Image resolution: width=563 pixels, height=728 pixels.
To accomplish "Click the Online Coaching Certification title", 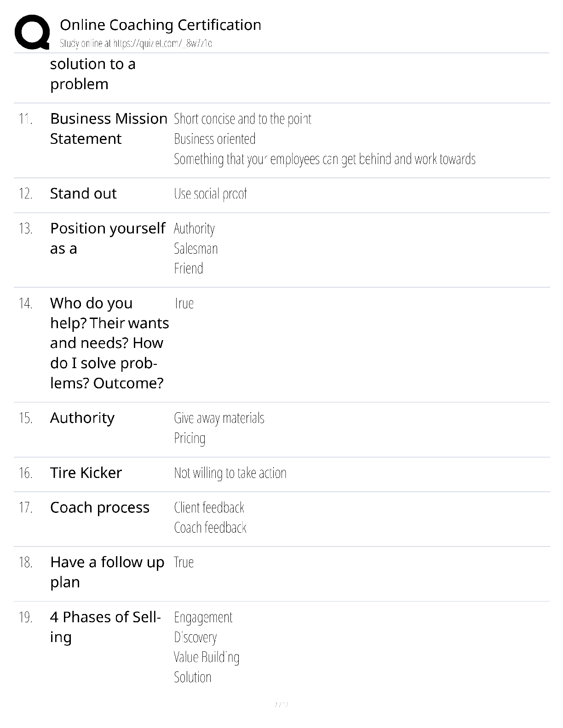I will 161,25.
